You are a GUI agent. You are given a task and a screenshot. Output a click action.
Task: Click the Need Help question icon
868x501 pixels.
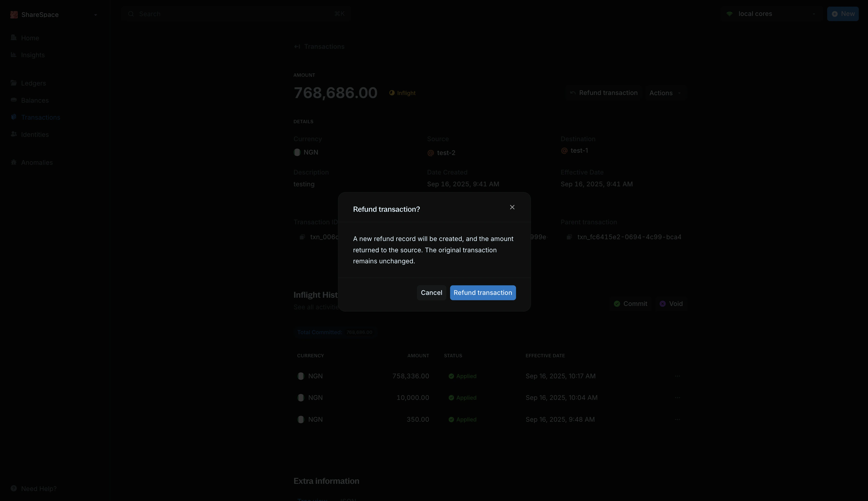point(14,488)
